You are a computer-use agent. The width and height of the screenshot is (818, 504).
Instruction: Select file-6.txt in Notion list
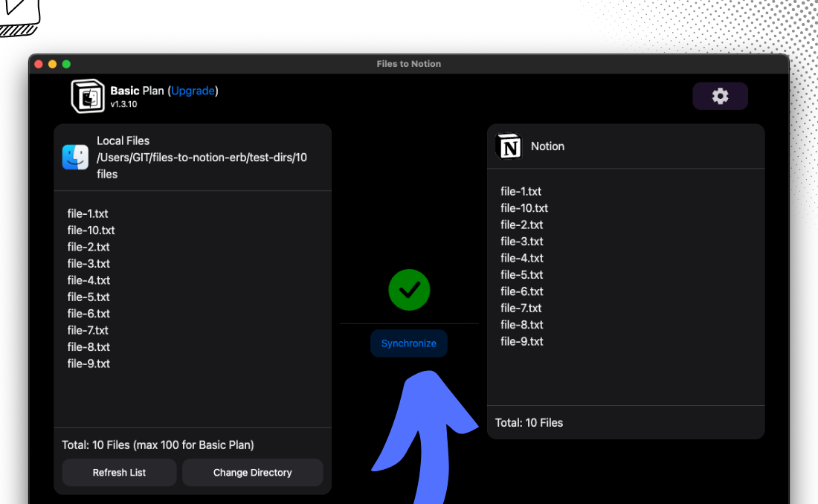pos(522,291)
